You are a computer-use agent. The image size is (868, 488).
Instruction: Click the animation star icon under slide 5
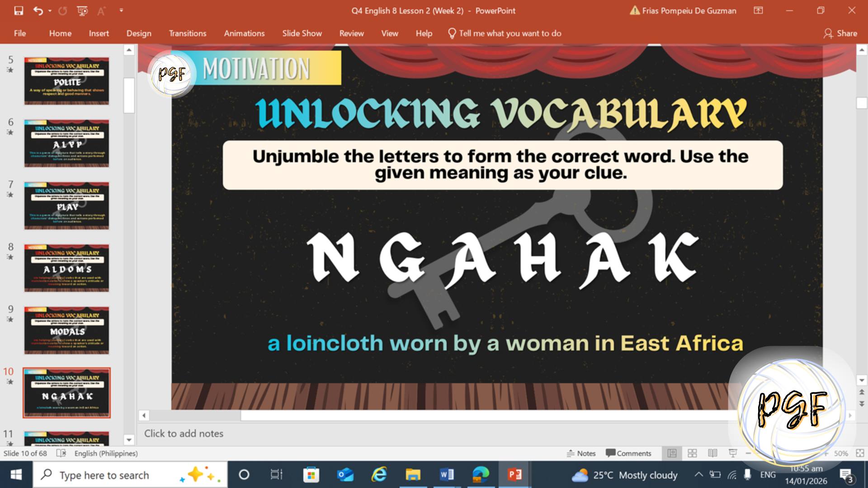pos(10,70)
